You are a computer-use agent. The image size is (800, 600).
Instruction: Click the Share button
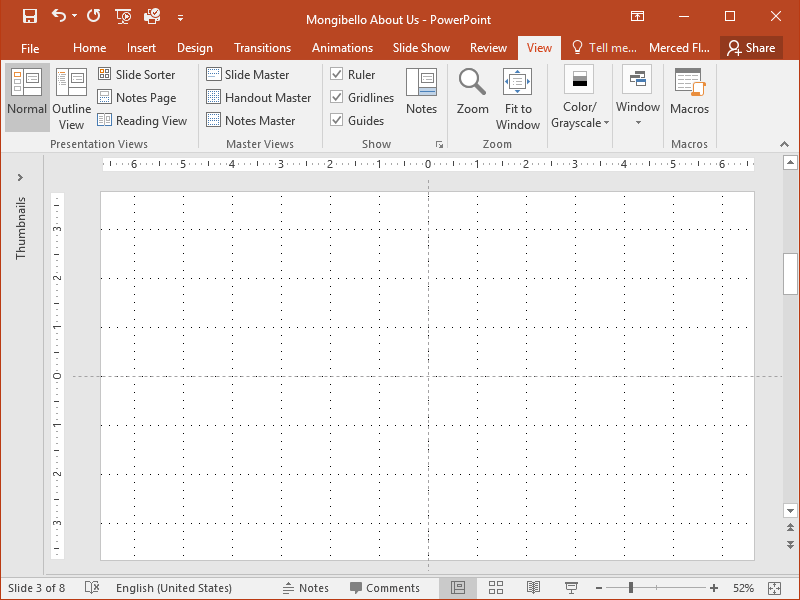[751, 47]
